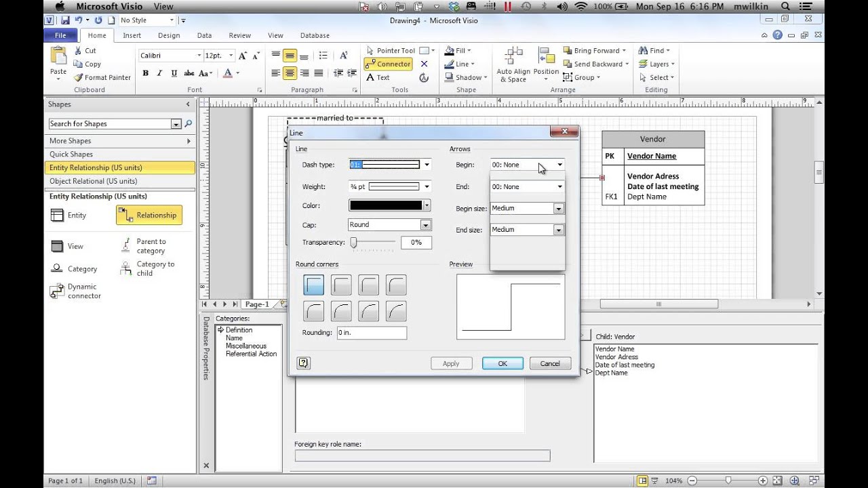Click the search magnifier next to Search for Shapes
This screenshot has width=868, height=488.
[189, 123]
